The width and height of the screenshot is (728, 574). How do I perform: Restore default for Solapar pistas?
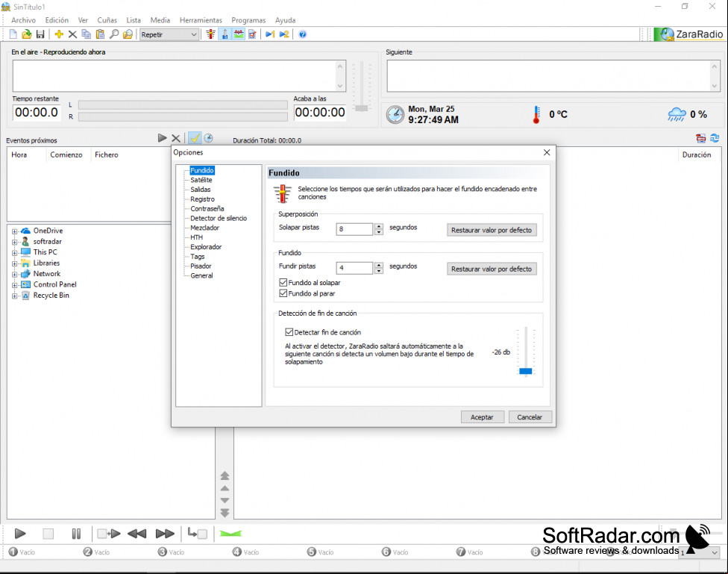492,230
